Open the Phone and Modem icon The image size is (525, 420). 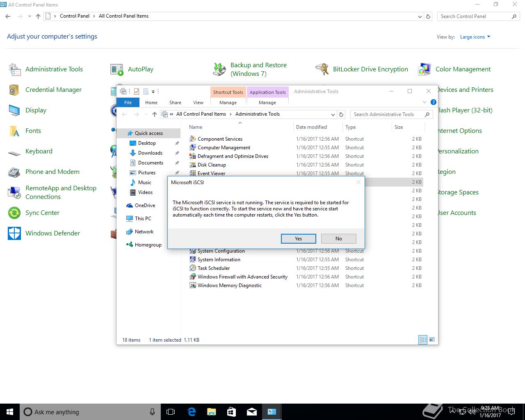click(15, 172)
